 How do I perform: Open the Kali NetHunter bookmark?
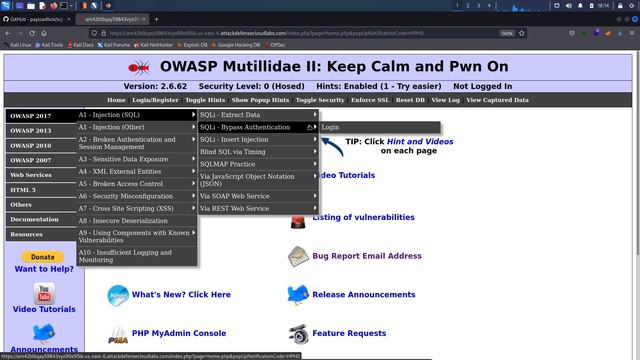[x=153, y=45]
